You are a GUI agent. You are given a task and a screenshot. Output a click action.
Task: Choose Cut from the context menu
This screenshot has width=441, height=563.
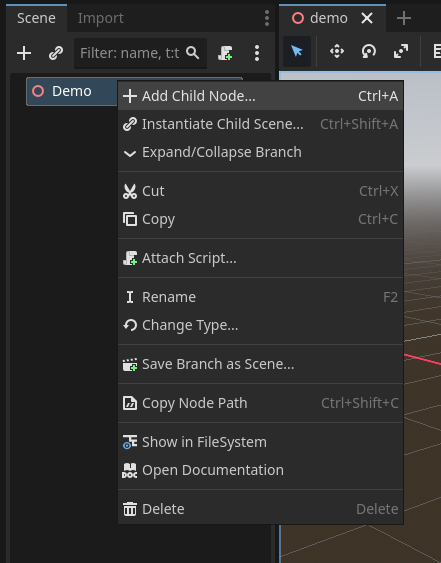click(x=261, y=191)
